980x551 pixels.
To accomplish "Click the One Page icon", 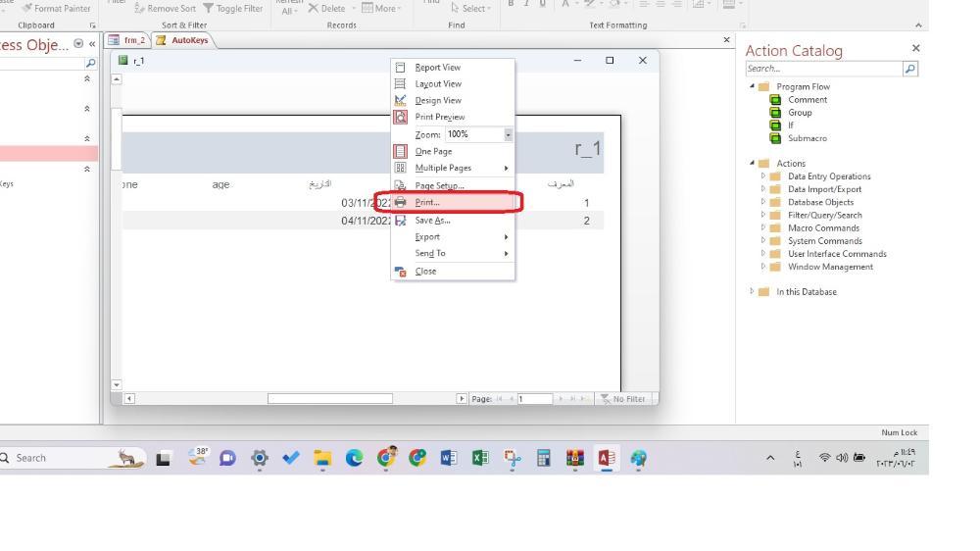I will coord(401,151).
